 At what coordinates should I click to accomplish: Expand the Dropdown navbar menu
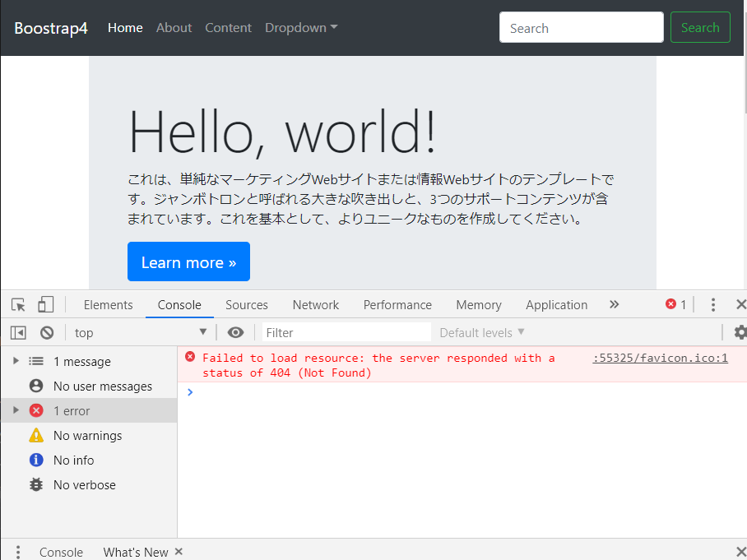301,28
